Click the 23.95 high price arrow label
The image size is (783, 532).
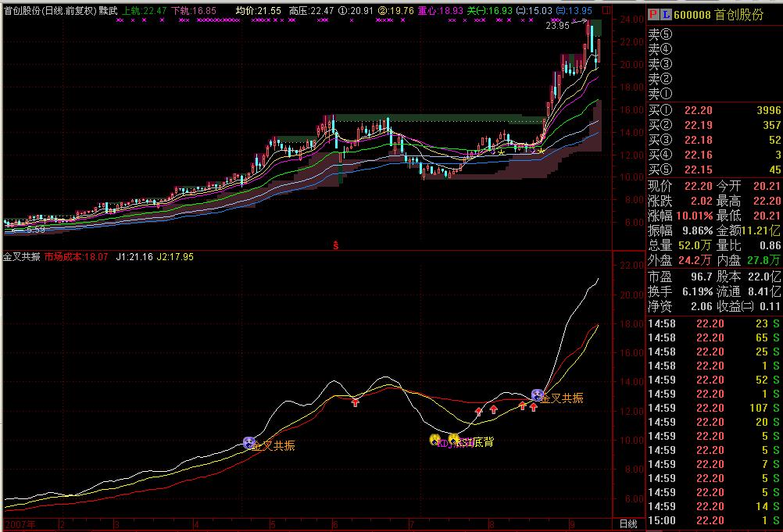557,25
